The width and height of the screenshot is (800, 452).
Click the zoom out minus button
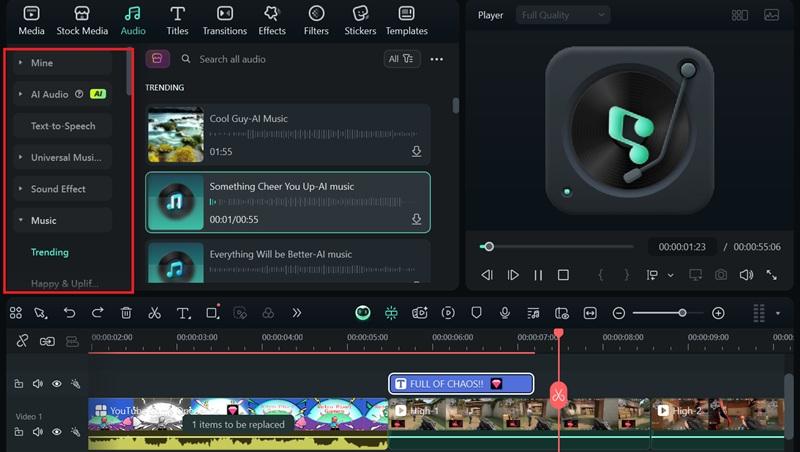619,313
